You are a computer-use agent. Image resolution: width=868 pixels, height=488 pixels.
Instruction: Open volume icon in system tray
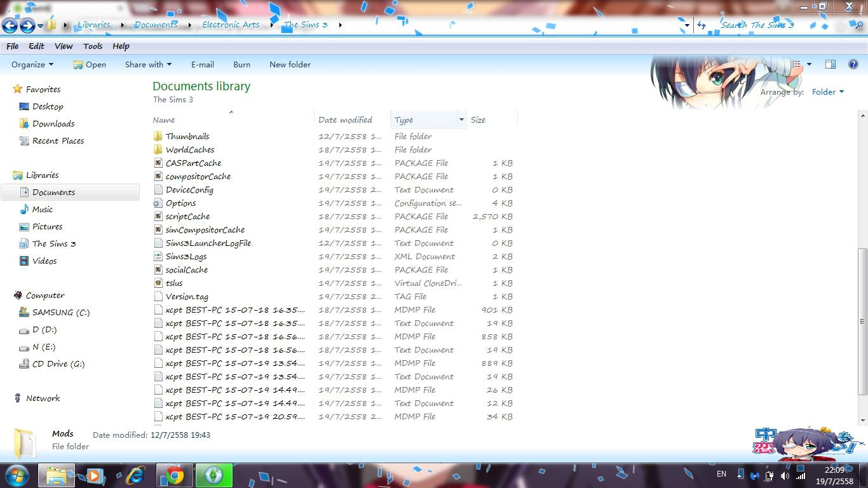[785, 476]
